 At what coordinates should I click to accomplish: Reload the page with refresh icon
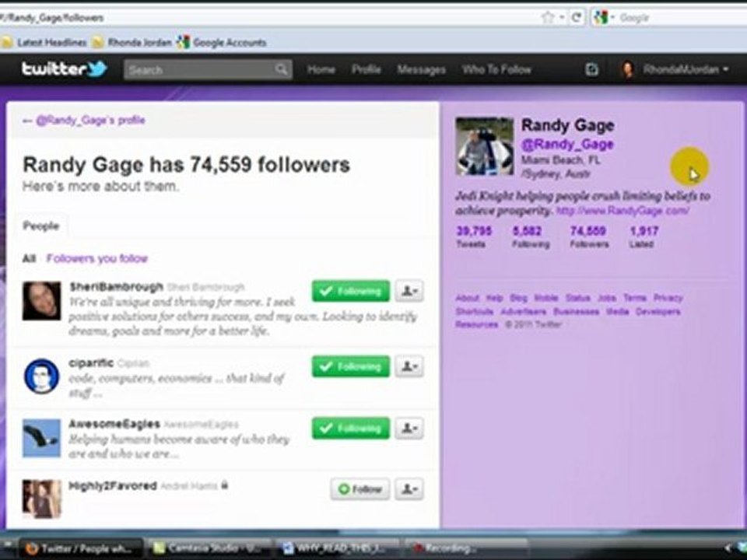tap(576, 18)
